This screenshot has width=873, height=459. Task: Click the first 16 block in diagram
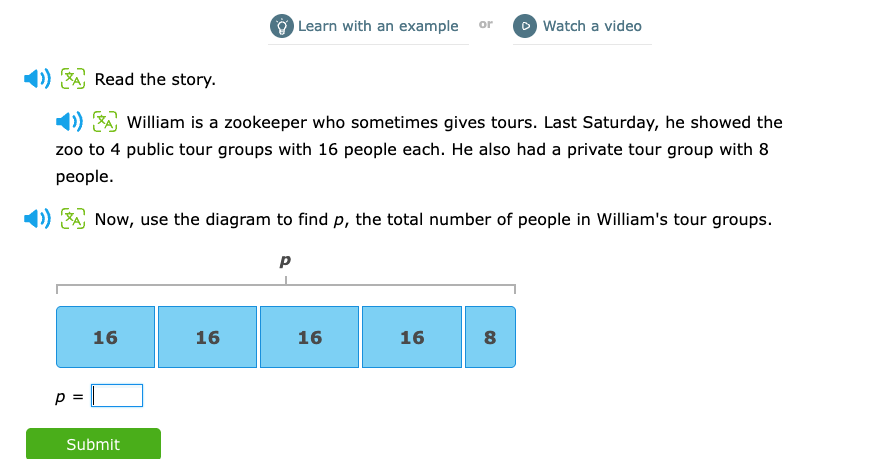pyautogui.click(x=105, y=337)
